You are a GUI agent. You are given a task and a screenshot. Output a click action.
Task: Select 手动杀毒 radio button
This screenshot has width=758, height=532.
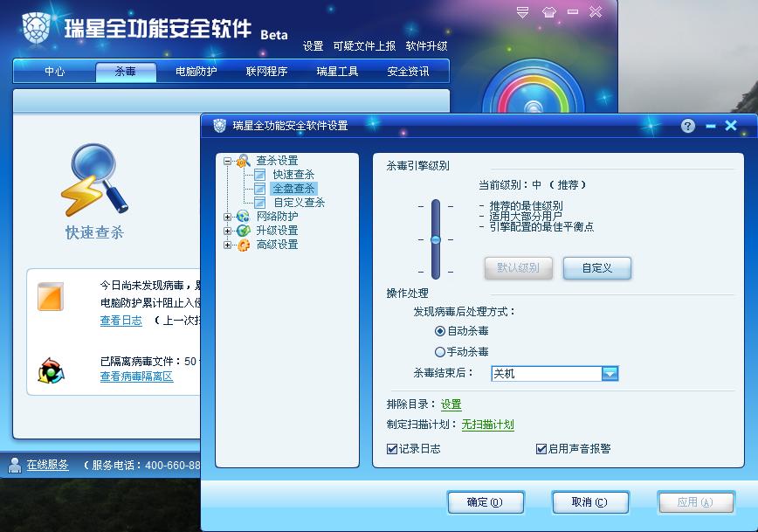440,352
